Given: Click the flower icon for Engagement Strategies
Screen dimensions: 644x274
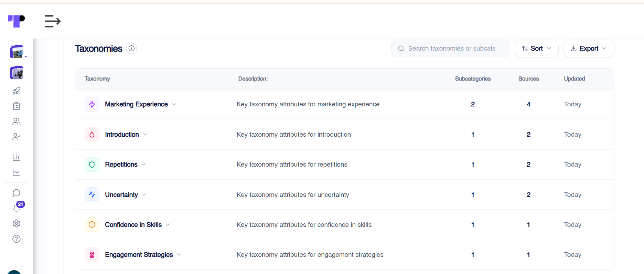Looking at the screenshot, I should 92,255.
